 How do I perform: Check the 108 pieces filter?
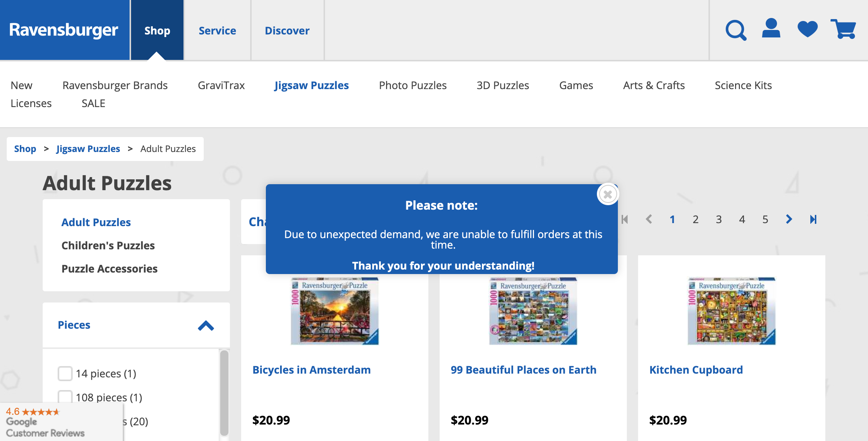pos(65,397)
